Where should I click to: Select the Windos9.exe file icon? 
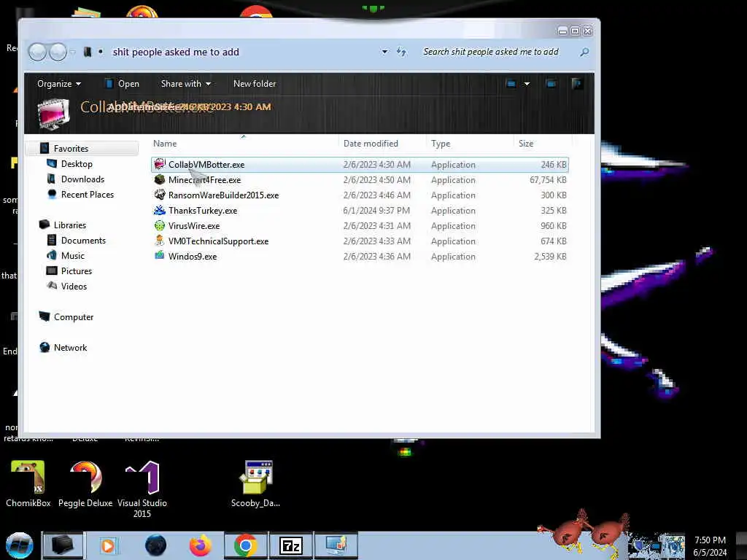pos(160,256)
